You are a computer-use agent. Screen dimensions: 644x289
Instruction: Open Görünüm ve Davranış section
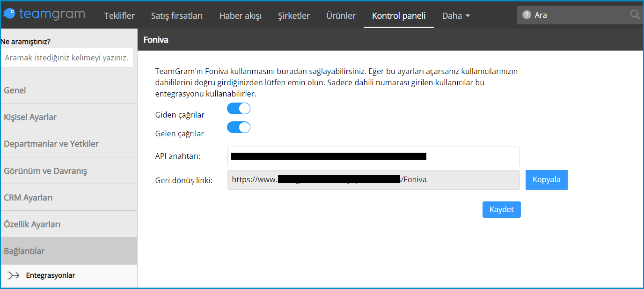pyautogui.click(x=68, y=170)
